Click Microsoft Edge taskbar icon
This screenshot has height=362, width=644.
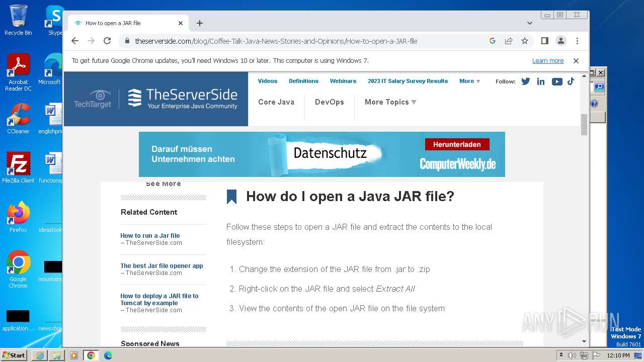point(108,355)
